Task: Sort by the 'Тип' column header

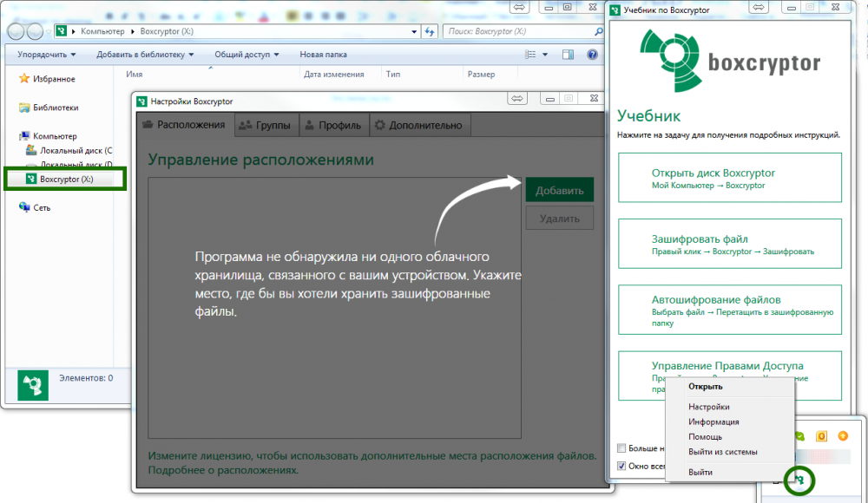Action: point(393,74)
